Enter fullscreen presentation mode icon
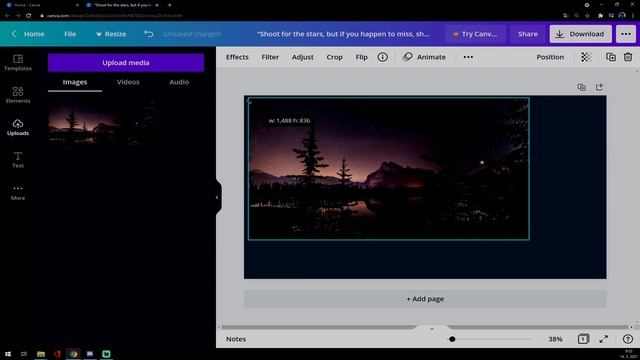The width and height of the screenshot is (640, 360). 604,339
